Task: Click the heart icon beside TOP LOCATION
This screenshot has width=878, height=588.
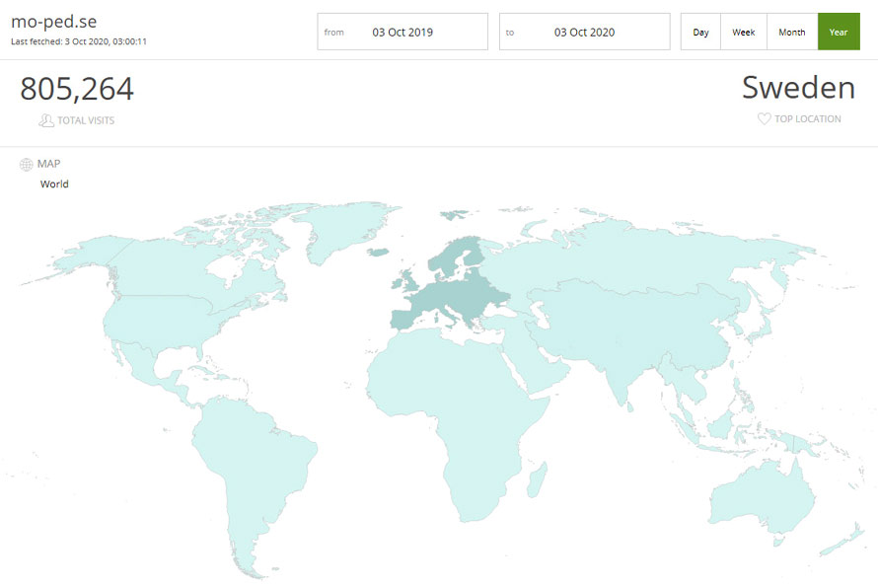Action: tap(764, 118)
